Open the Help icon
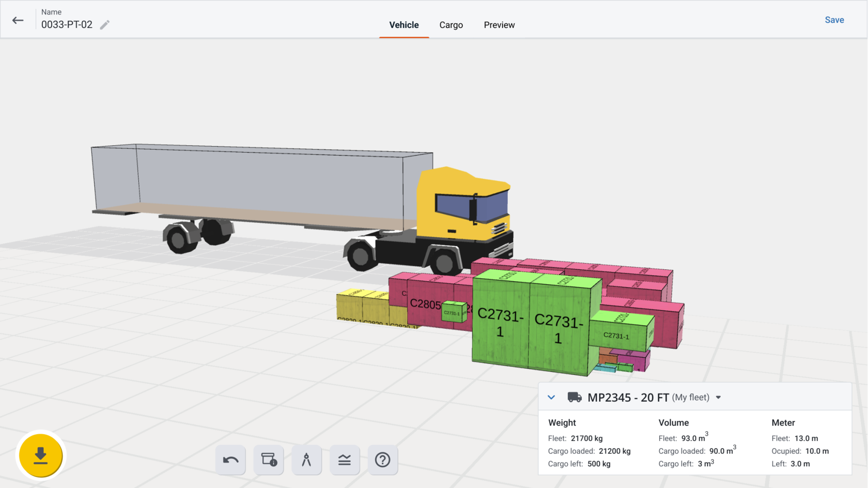The image size is (868, 488). pos(383,460)
